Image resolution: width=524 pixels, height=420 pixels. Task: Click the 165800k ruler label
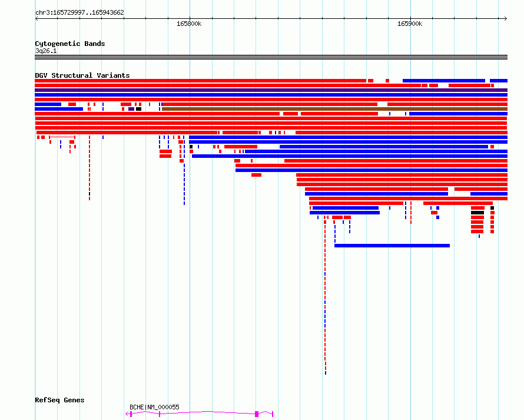189,24
